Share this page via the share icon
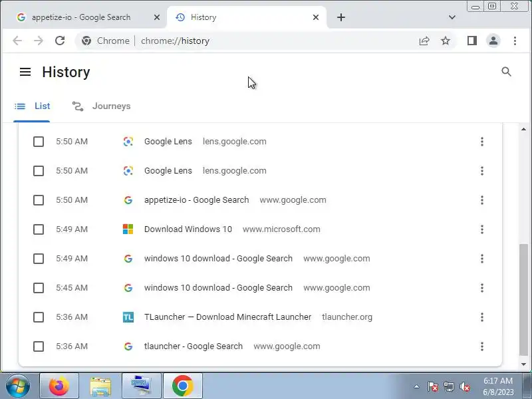The width and height of the screenshot is (532, 399). (x=424, y=41)
